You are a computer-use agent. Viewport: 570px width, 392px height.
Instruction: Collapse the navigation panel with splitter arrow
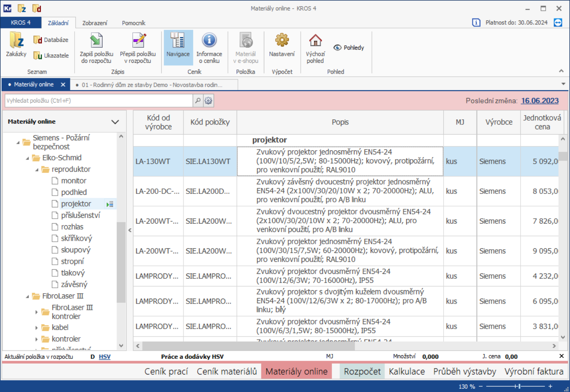pos(130,230)
